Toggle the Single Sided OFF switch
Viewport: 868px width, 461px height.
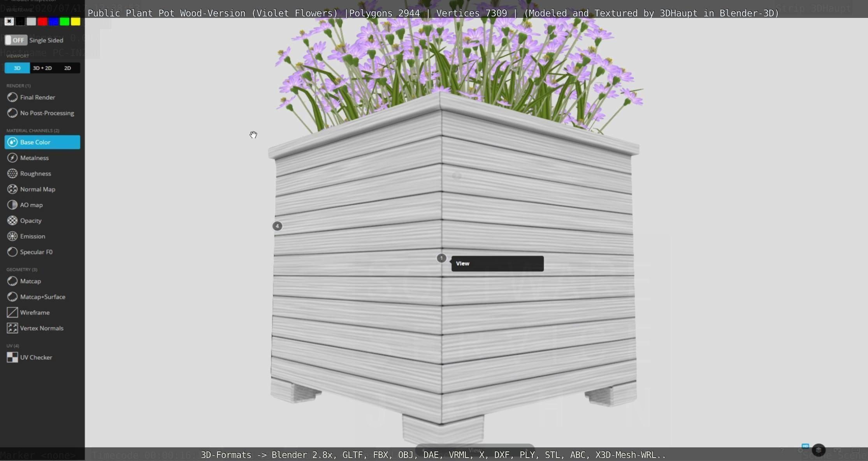(x=16, y=40)
